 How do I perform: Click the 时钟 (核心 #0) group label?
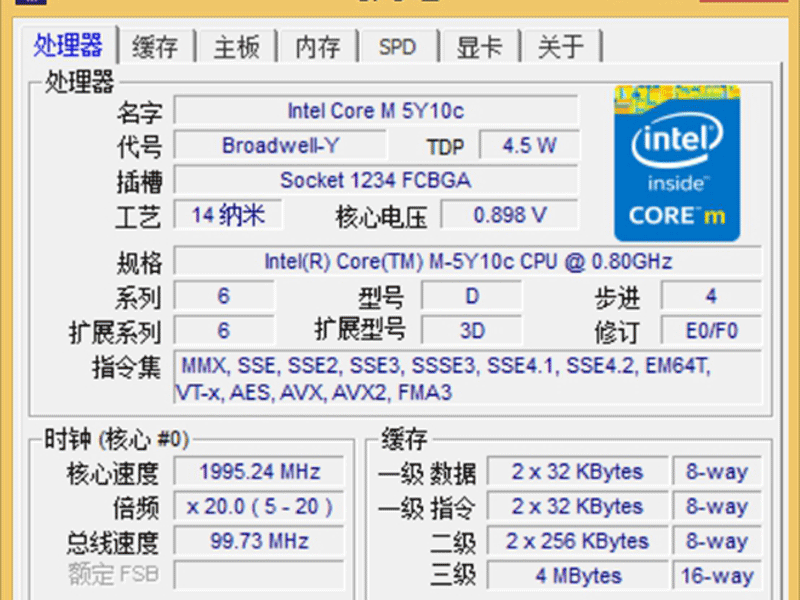[116, 439]
